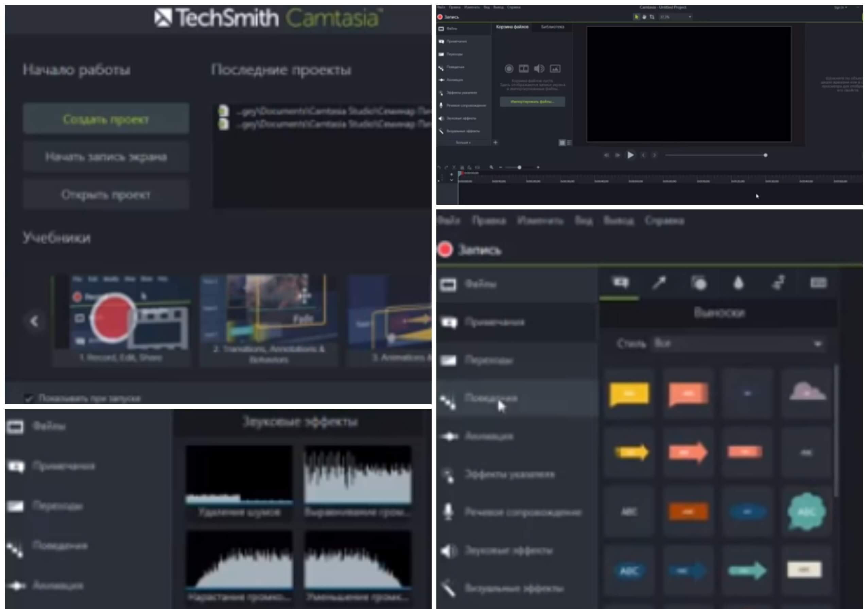
Task: Select the Выравнивание громкости audio effect
Action: [x=358, y=482]
